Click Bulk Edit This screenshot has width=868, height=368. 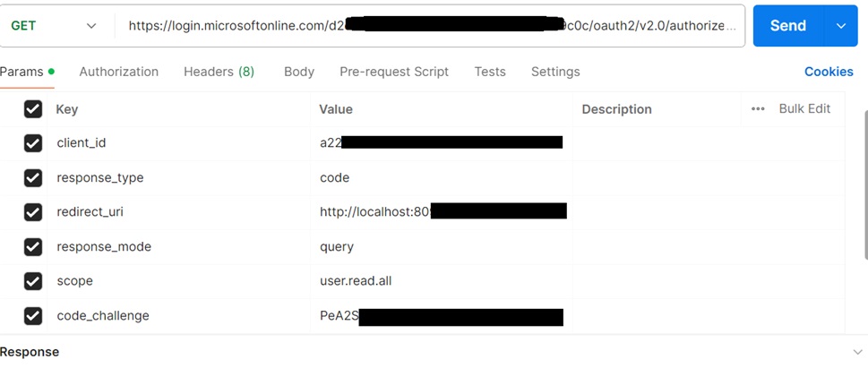click(x=804, y=109)
